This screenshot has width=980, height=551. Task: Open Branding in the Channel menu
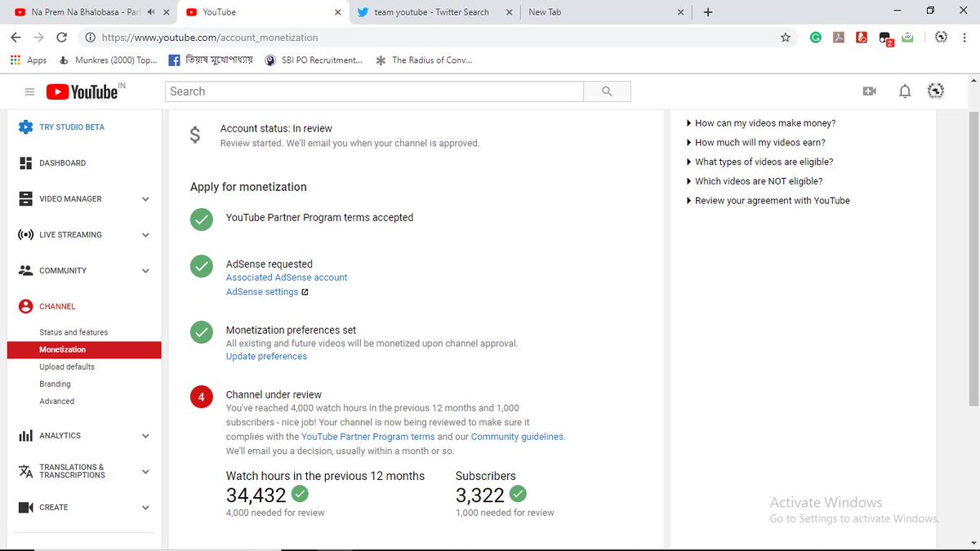[x=55, y=384]
